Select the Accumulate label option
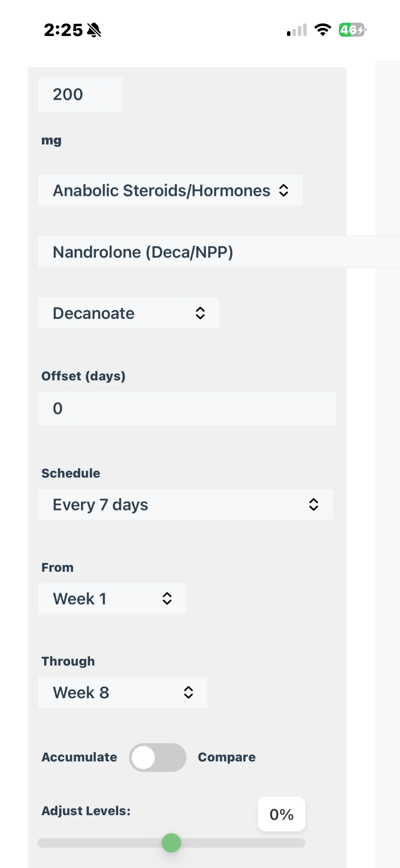This screenshot has height=868, width=400. click(79, 757)
